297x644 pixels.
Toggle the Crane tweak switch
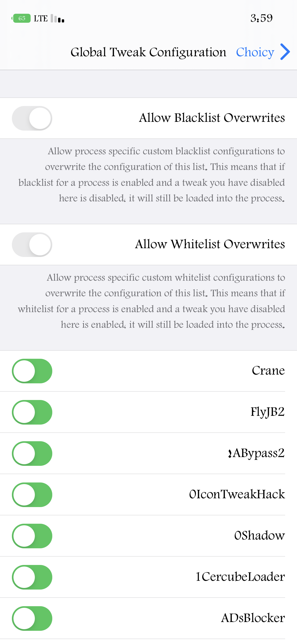(x=32, y=371)
